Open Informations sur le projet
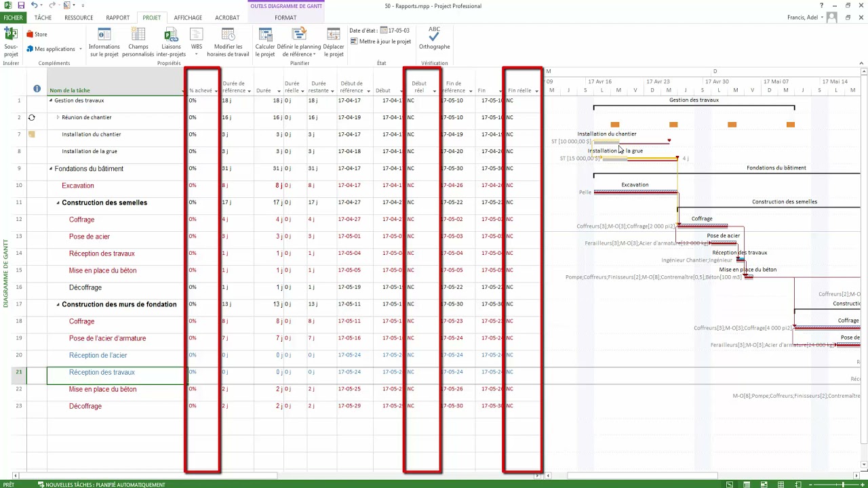This screenshot has width=868, height=488. click(104, 42)
